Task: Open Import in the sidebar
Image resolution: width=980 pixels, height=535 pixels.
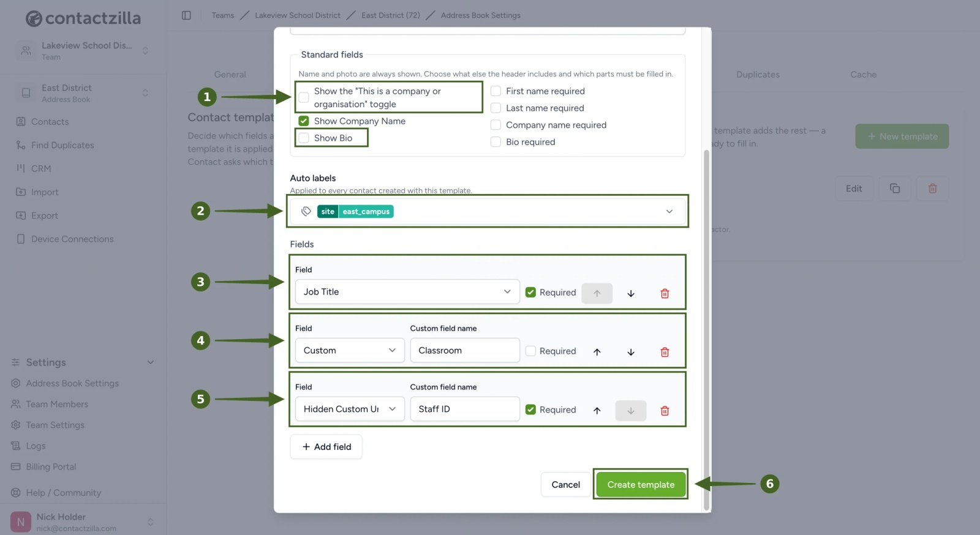Action: [45, 192]
